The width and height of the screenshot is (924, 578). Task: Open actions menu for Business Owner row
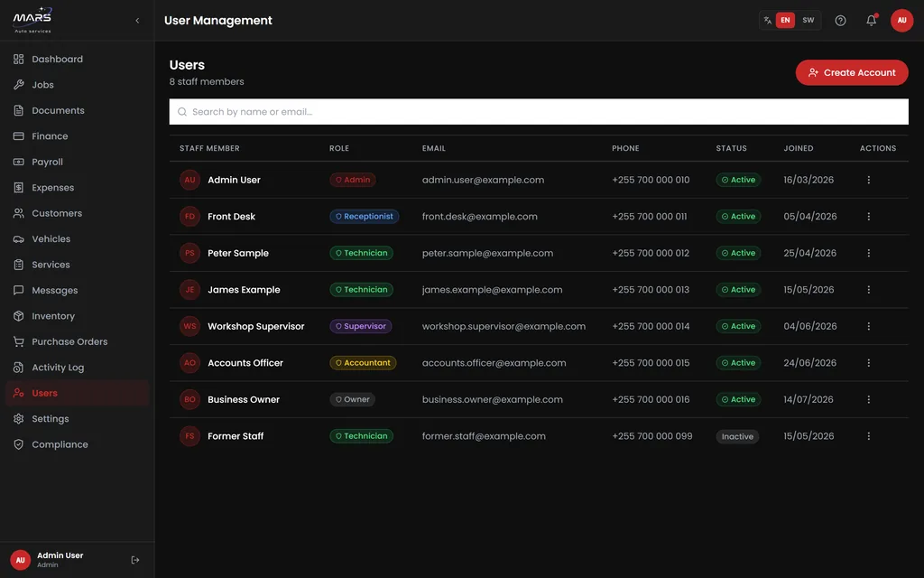[868, 399]
